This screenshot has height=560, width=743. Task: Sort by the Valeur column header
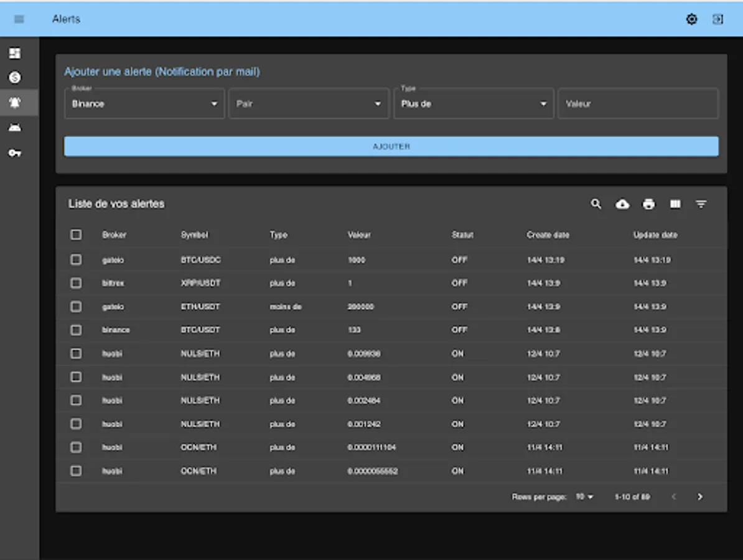[359, 235]
